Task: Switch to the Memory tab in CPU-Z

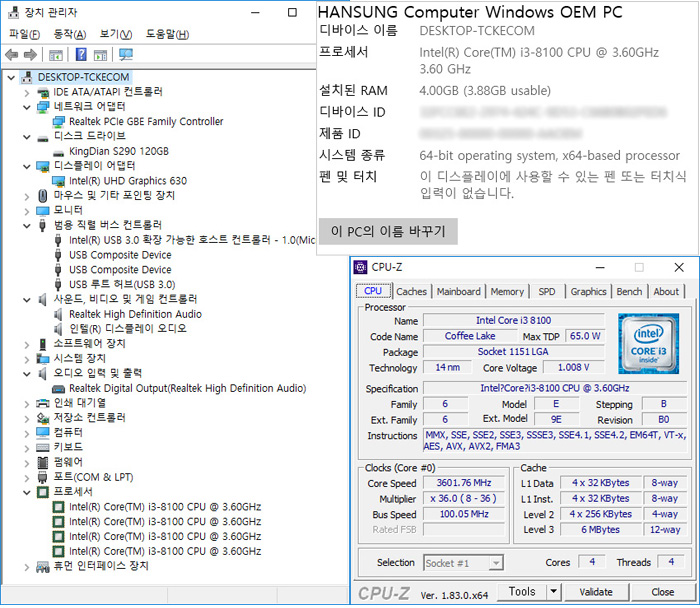Action: tap(507, 292)
